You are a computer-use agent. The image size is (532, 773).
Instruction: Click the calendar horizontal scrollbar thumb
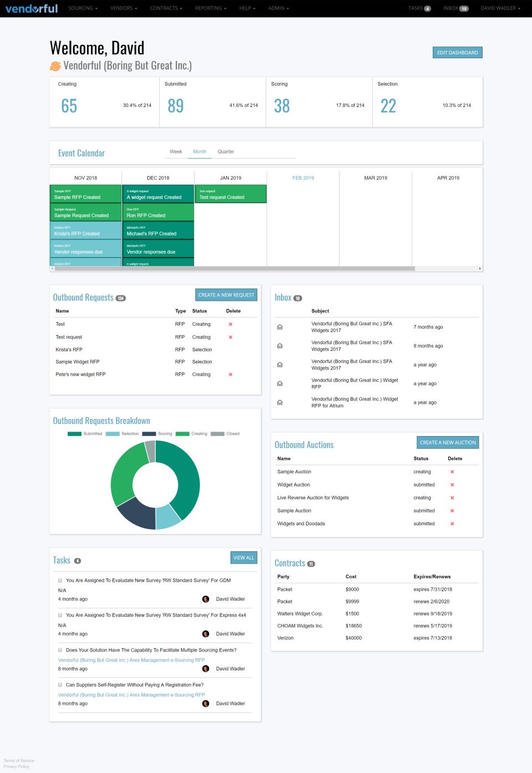(x=234, y=269)
